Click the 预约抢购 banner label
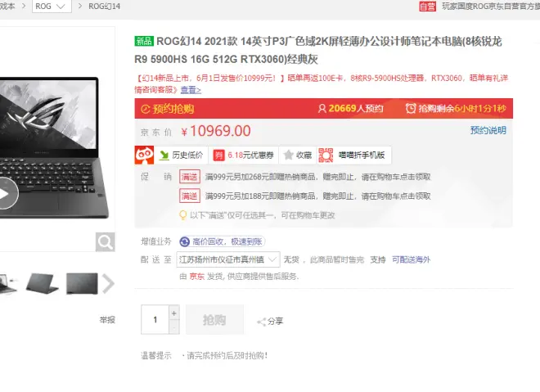This screenshot has width=540, height=392. tap(168, 109)
